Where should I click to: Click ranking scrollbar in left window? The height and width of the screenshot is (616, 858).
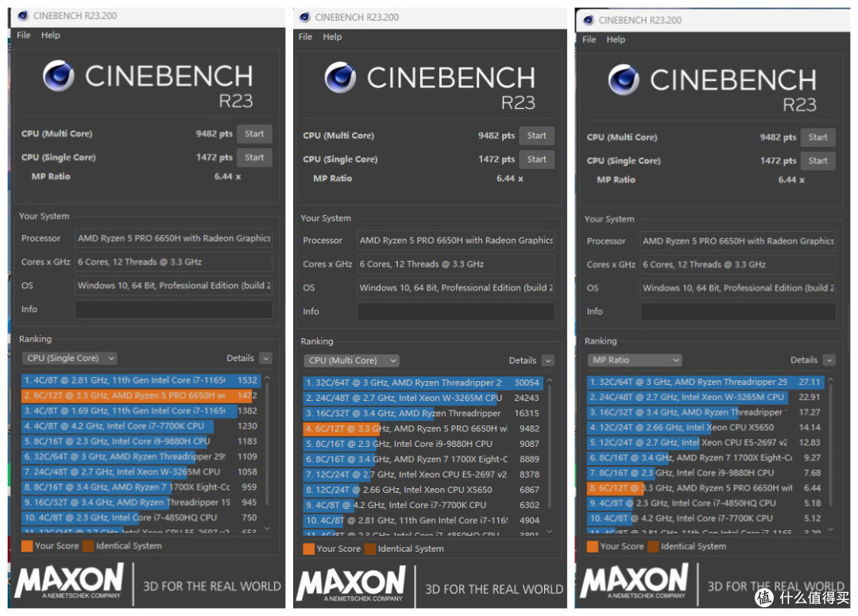point(267,443)
